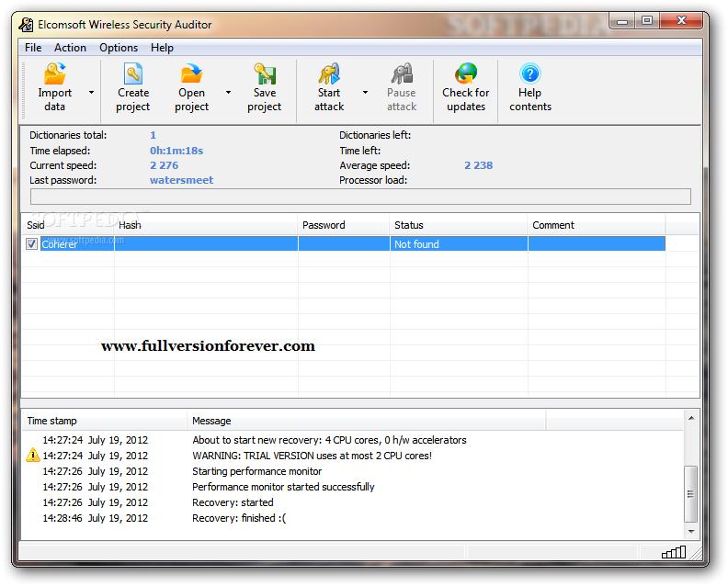Viewport: 728px width, 586px height.
Task: Open the Action menu
Action: (70, 48)
